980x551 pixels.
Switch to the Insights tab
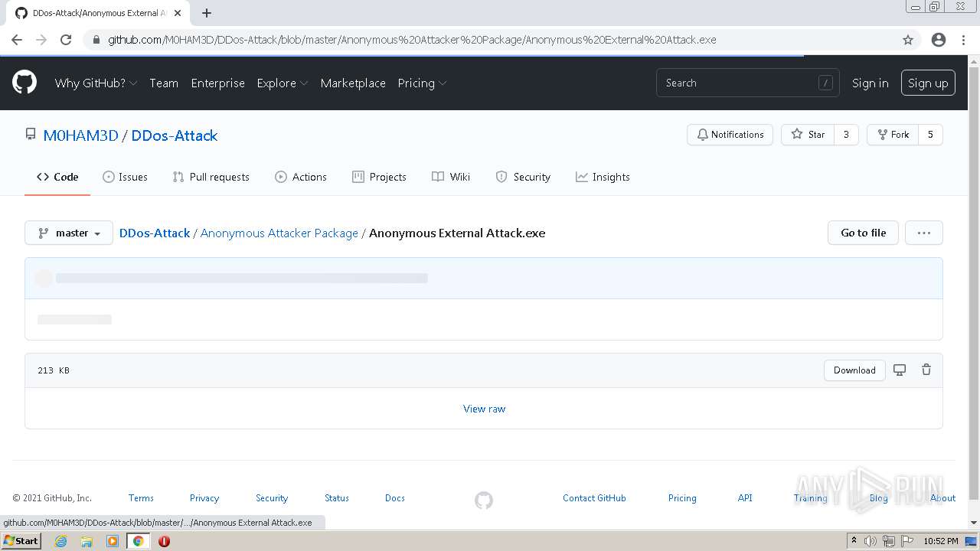coord(603,177)
